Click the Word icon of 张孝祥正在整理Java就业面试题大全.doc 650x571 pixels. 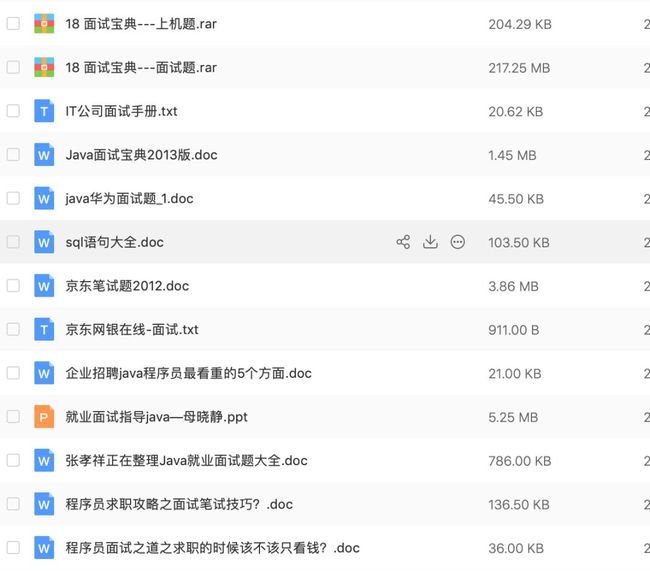coord(44,460)
